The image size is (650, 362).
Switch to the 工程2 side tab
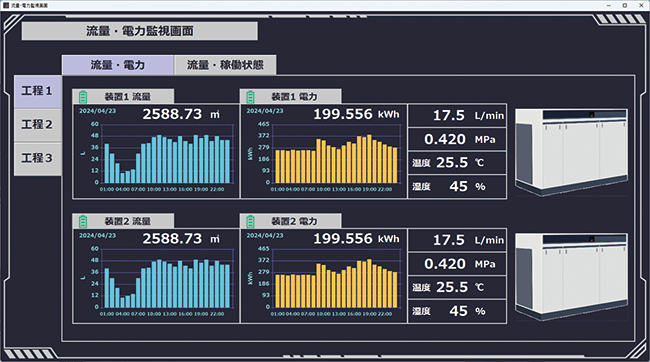[x=38, y=125]
